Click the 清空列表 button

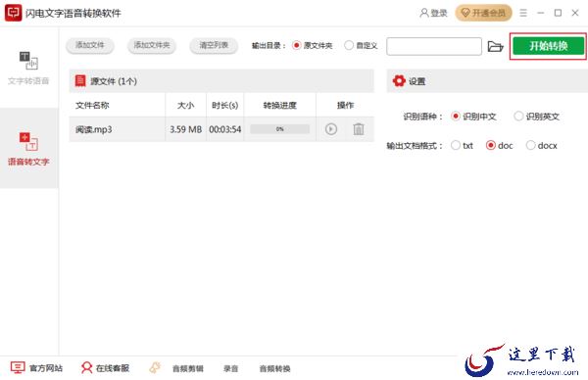point(214,45)
